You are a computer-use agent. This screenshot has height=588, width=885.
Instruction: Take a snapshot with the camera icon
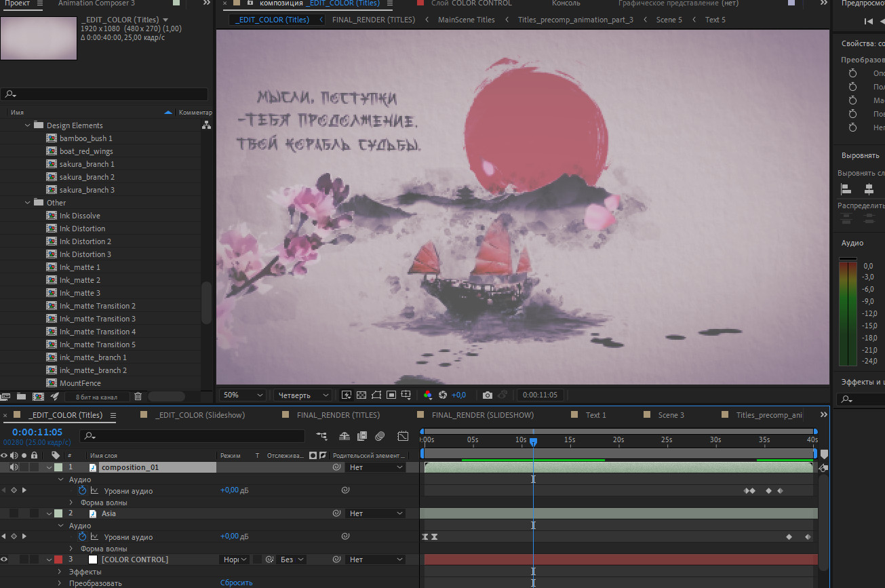click(487, 395)
